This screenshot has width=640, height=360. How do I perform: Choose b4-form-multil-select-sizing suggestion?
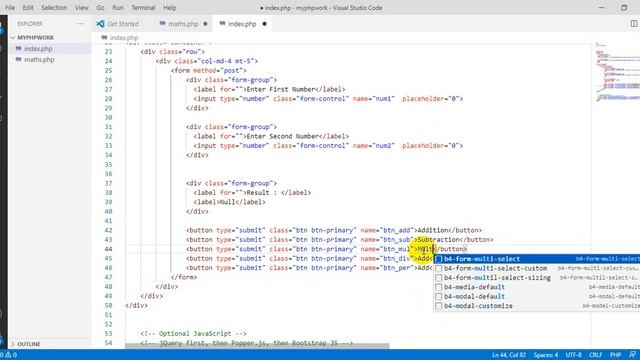pos(536,278)
